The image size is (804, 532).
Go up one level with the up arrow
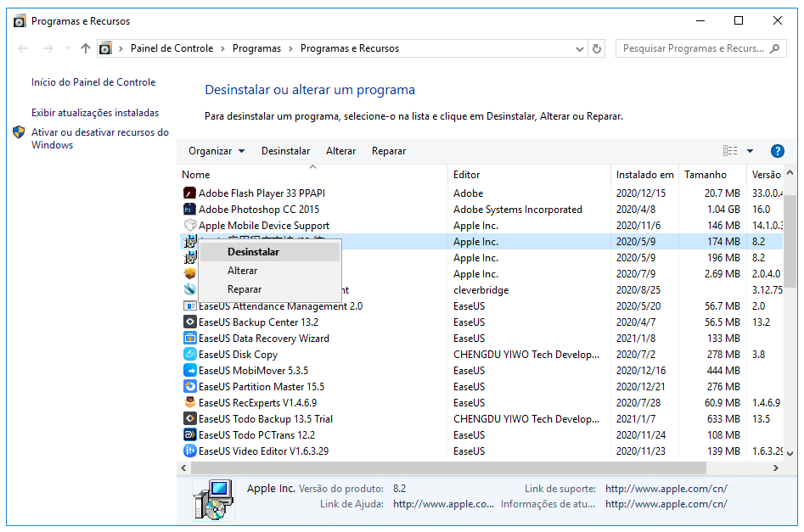(x=85, y=49)
